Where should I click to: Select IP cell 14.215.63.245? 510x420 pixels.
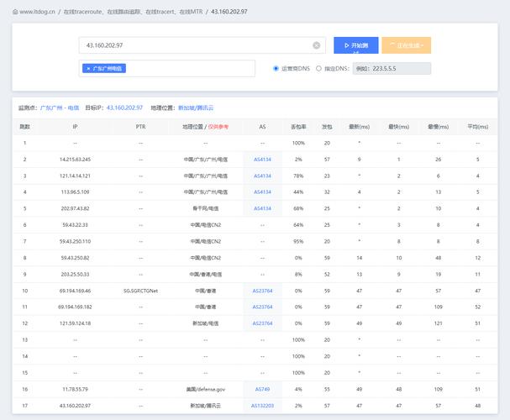(75, 160)
